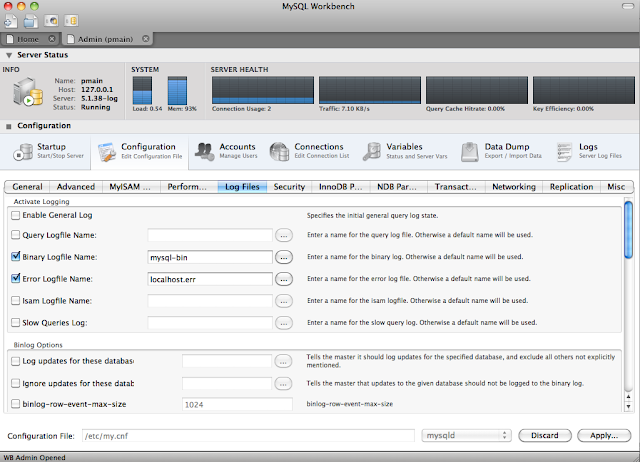Viewport: 640px width, 462px height.
Task: Switch to the Advanced tab
Action: (x=76, y=187)
